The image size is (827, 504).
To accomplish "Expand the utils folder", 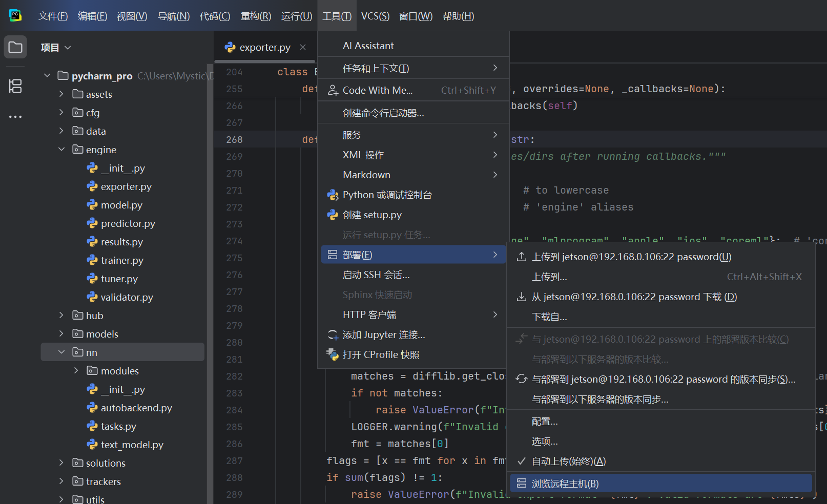I will [x=61, y=499].
